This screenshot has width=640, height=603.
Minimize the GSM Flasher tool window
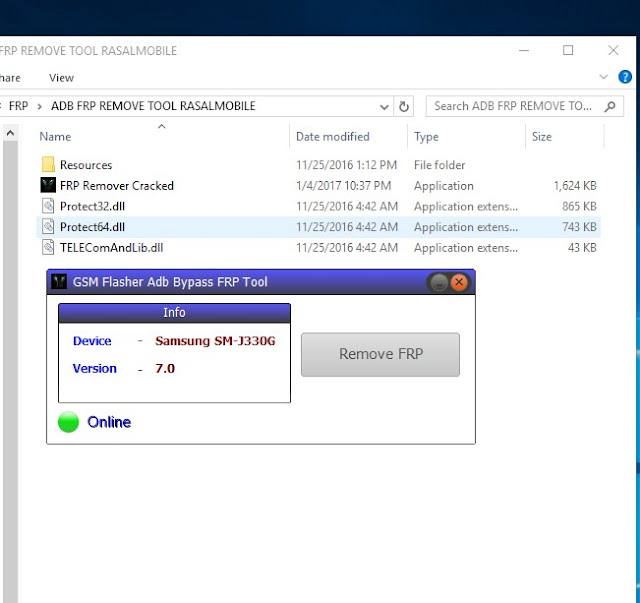(x=439, y=282)
